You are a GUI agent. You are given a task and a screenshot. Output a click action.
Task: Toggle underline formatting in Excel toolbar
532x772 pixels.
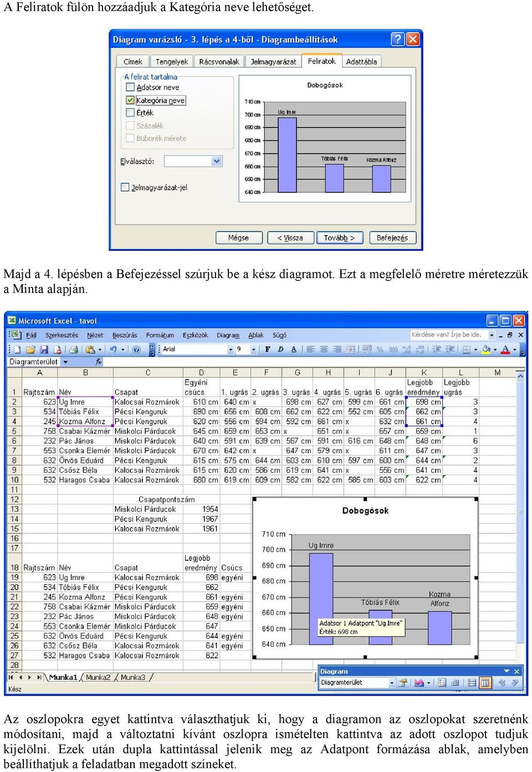pyautogui.click(x=294, y=349)
